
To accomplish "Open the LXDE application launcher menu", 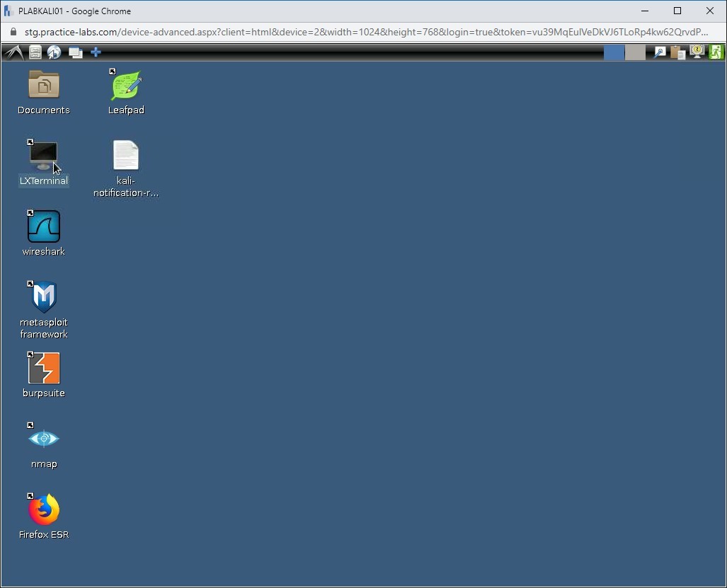I will pyautogui.click(x=12, y=52).
